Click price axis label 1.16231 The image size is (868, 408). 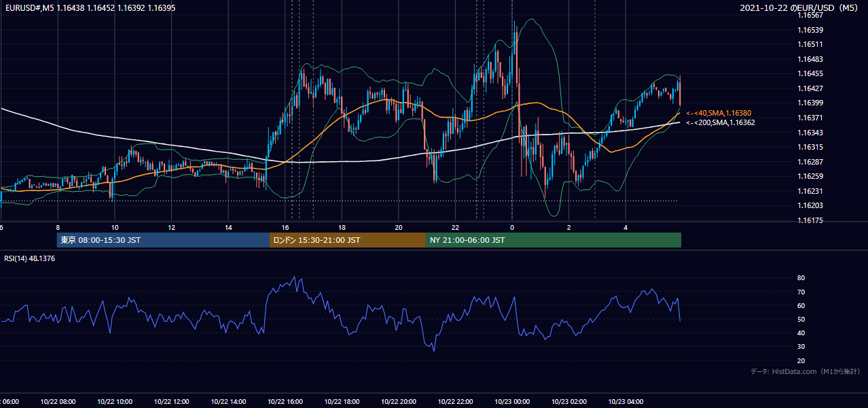click(810, 191)
